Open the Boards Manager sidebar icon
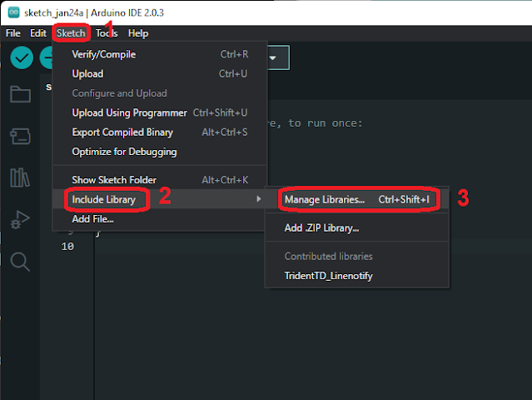532x400 pixels. (x=20, y=136)
